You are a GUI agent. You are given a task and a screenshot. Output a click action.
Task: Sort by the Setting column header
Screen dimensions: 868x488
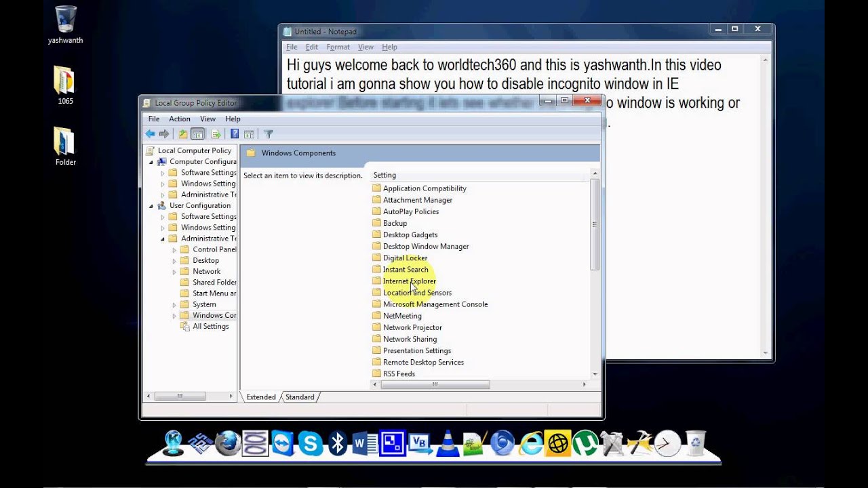[478, 175]
